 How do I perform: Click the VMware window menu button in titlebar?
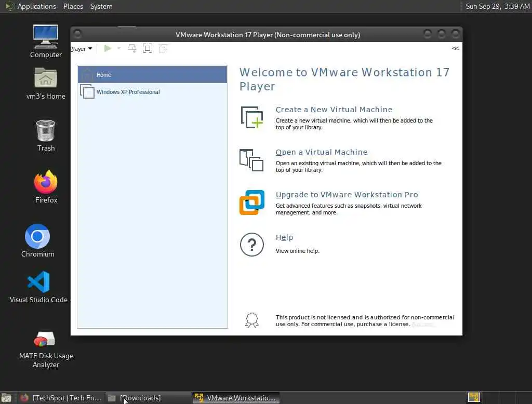pos(78,34)
